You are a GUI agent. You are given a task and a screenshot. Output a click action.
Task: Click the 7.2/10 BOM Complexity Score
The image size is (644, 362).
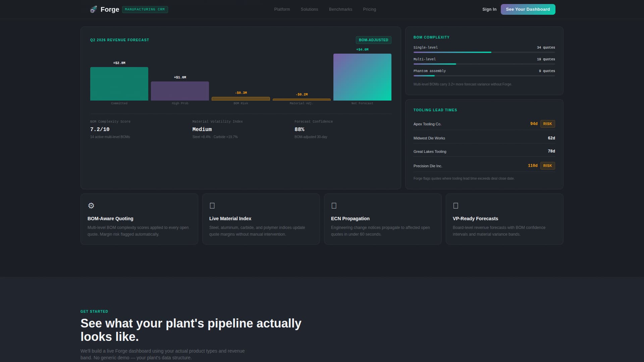point(100,129)
